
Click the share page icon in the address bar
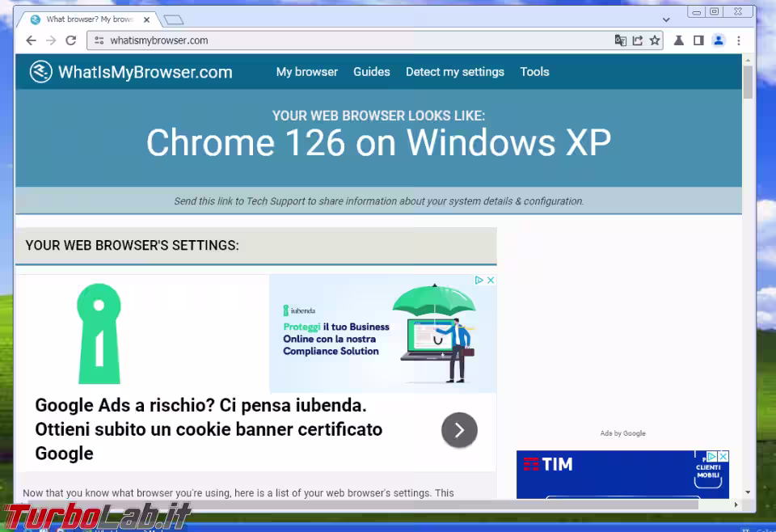coord(638,40)
